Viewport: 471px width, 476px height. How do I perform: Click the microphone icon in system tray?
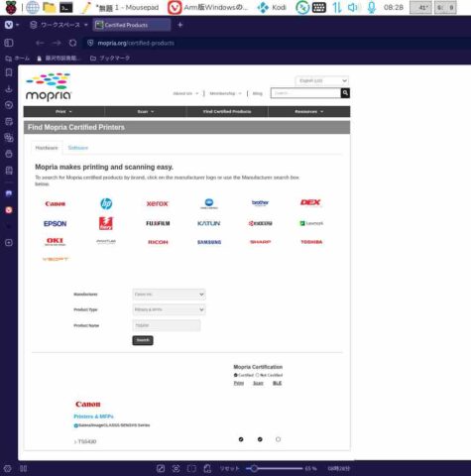[x=372, y=7]
